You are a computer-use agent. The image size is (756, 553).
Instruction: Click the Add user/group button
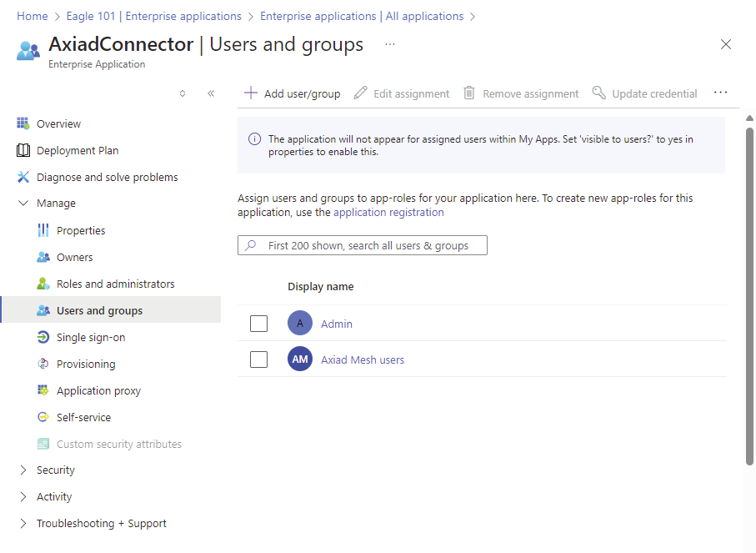(293, 93)
